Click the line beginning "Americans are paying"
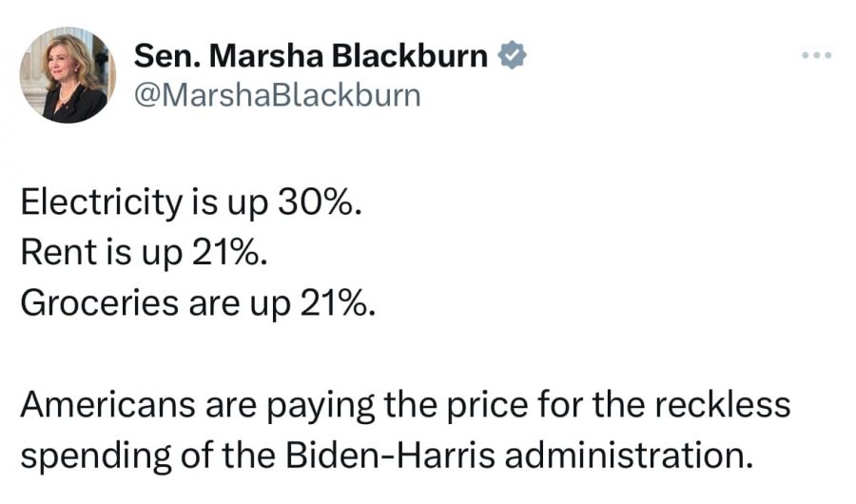 405,403
